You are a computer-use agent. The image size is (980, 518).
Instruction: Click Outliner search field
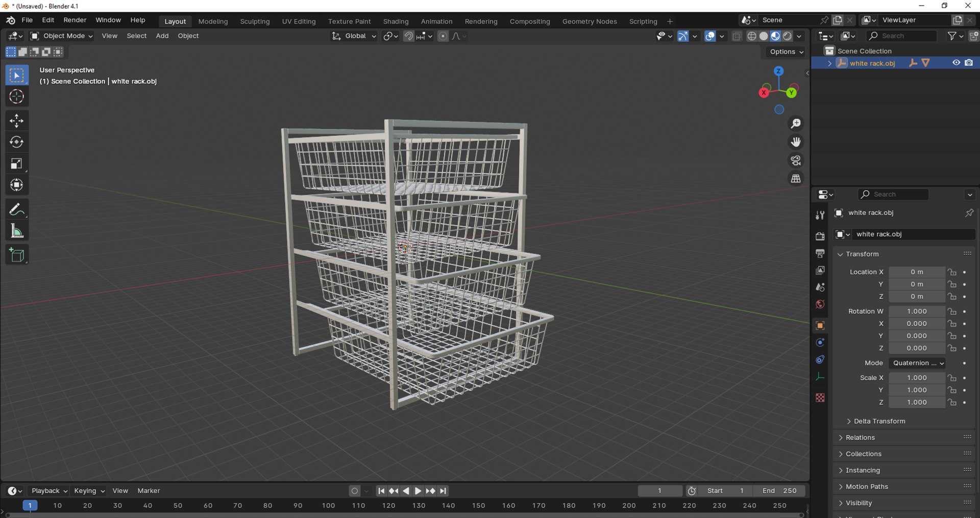click(x=902, y=36)
